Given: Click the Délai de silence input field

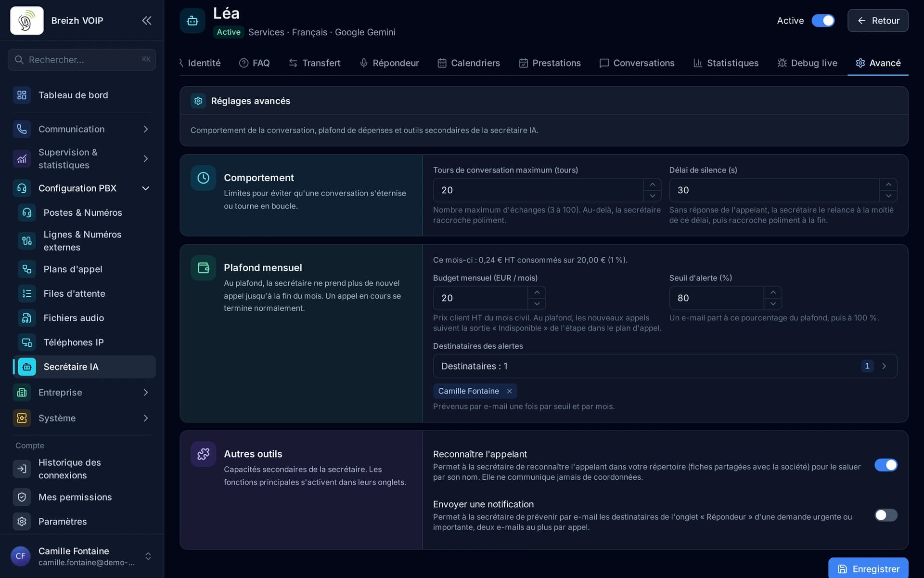Looking at the screenshot, I should pyautogui.click(x=774, y=190).
